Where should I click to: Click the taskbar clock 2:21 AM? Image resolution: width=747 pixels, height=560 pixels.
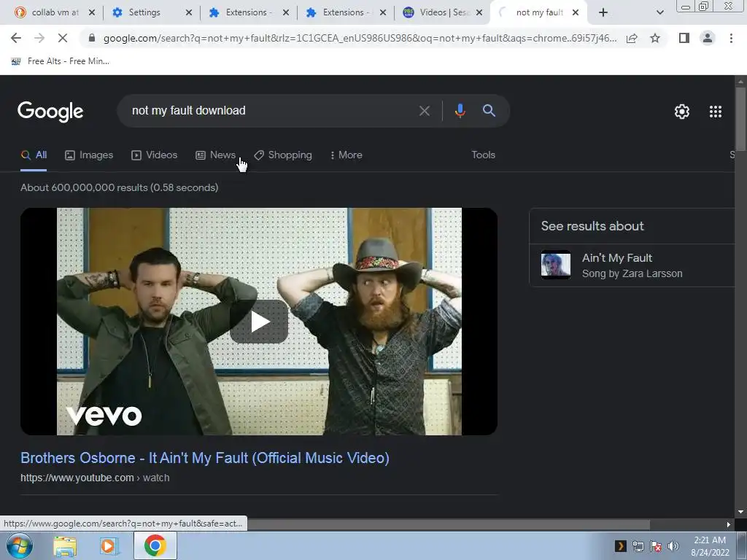click(709, 540)
